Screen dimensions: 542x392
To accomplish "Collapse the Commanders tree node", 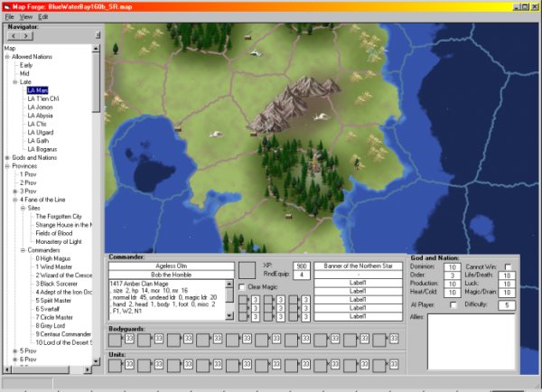I will pos(22,249).
